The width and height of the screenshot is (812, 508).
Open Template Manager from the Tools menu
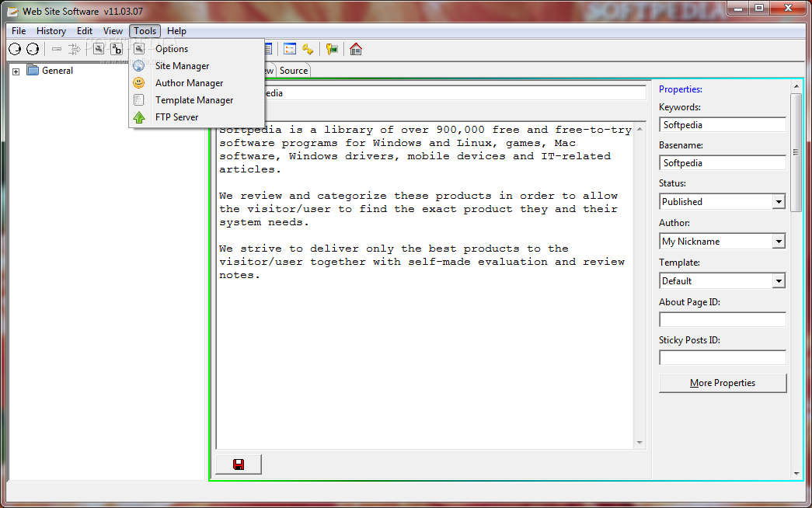point(197,100)
